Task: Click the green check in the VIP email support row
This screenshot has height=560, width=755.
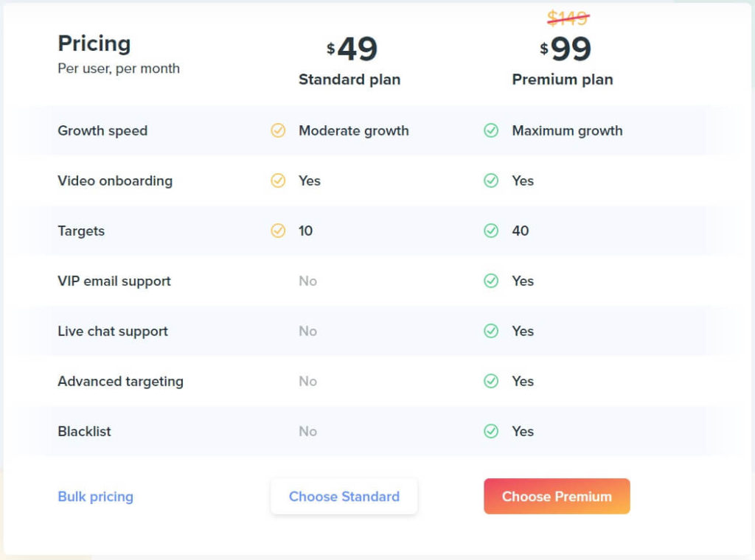Action: [x=490, y=281]
